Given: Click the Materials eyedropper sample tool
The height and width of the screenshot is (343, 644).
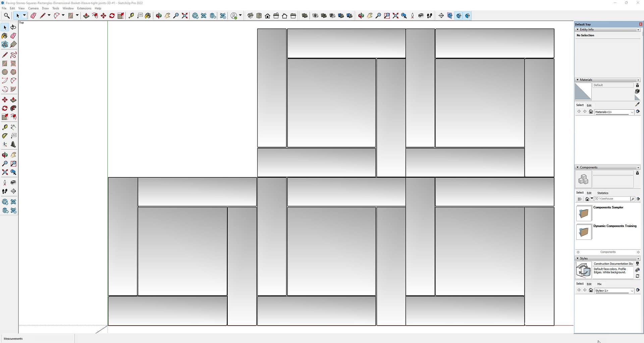Looking at the screenshot, I should point(637,104).
